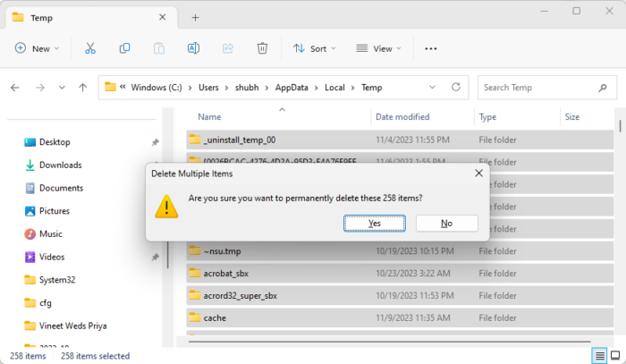Click the Delete trash can icon

coord(262,48)
